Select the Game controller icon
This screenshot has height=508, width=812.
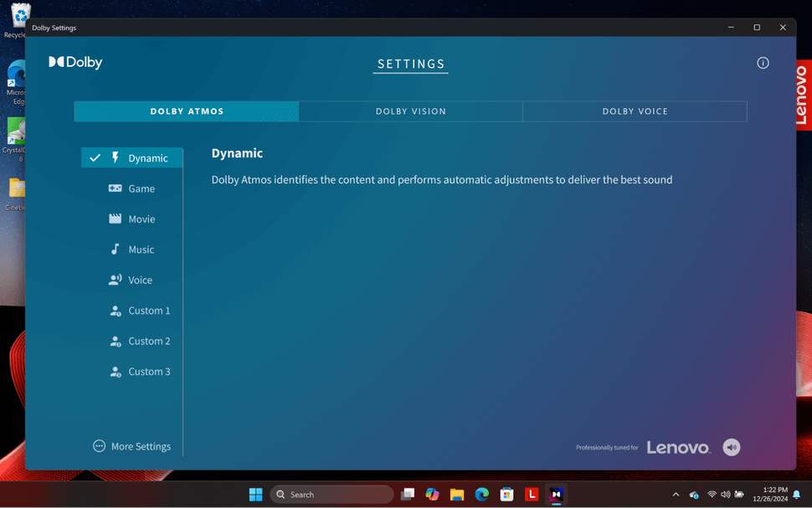point(115,188)
